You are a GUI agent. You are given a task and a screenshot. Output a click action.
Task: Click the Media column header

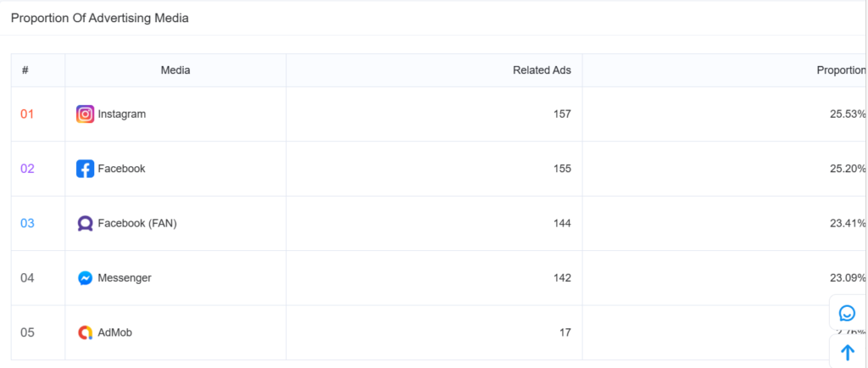point(175,70)
